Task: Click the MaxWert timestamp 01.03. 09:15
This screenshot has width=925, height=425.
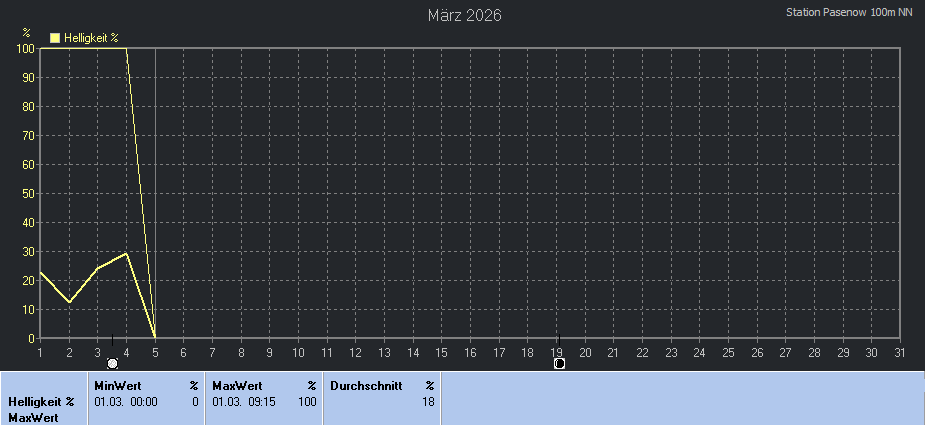Action: click(244, 401)
